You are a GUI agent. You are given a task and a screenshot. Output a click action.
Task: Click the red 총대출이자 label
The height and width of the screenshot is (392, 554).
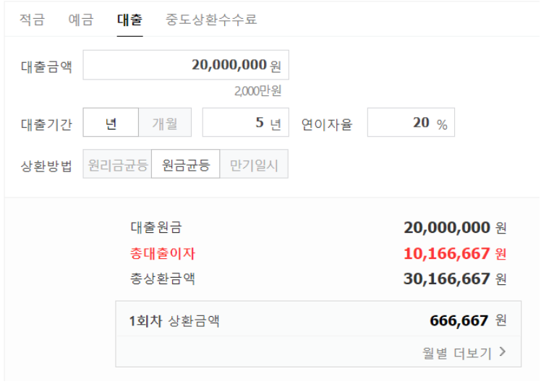pos(163,253)
